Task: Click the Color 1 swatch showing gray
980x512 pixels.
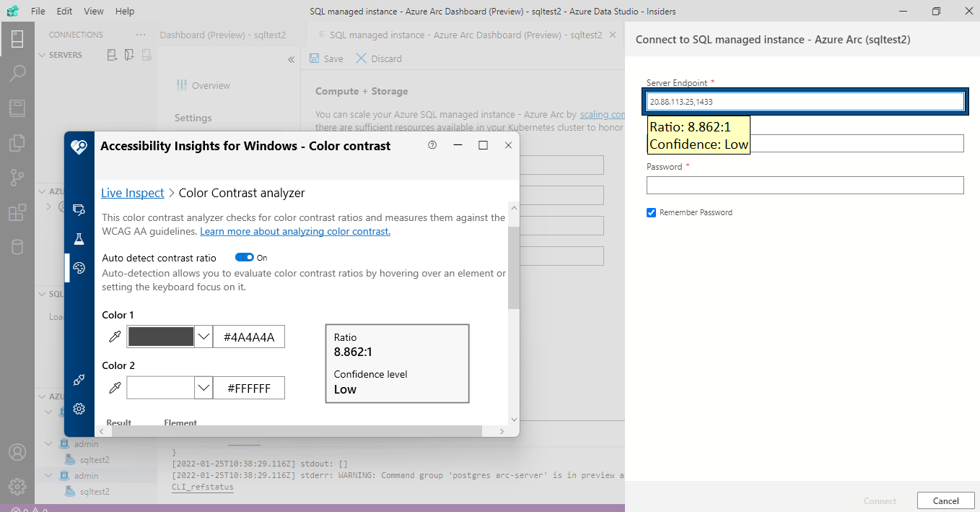Action: [x=160, y=336]
